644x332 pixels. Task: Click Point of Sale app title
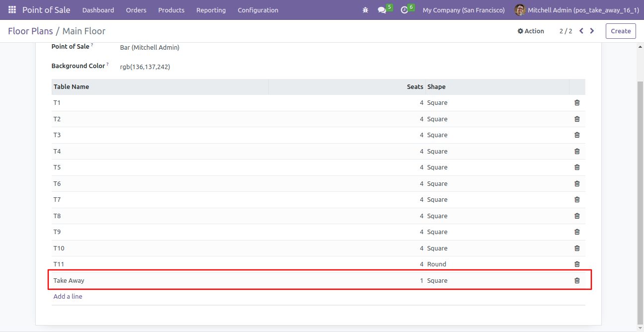46,10
